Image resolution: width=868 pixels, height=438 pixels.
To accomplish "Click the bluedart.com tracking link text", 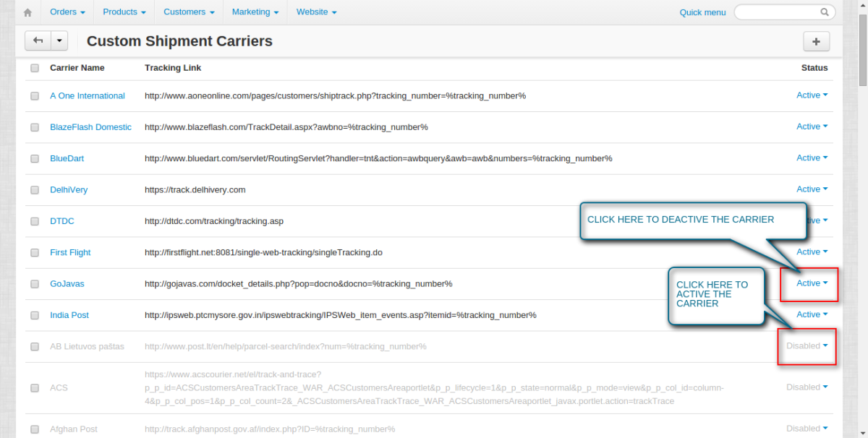I will 378,158.
